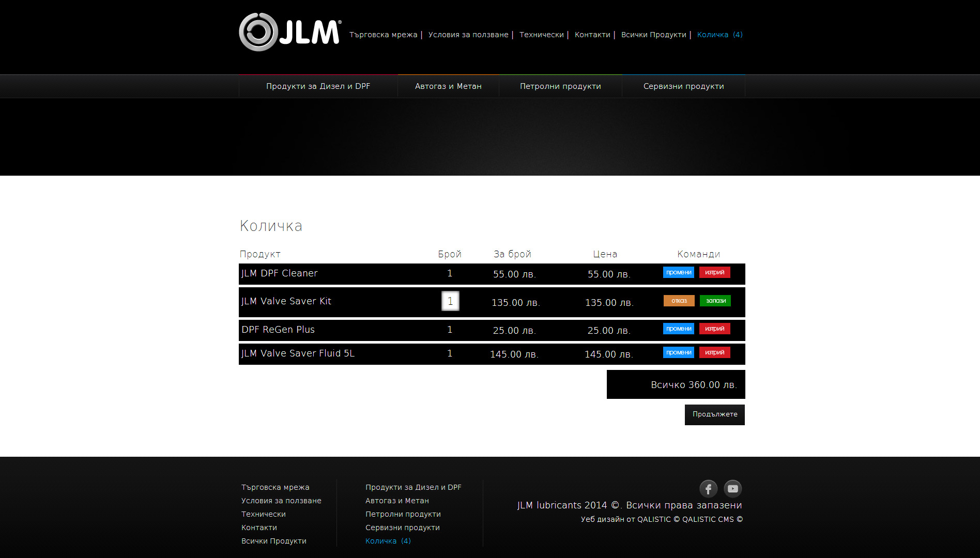Open the YouTube icon in the footer
This screenshot has width=980, height=558.
tap(732, 488)
